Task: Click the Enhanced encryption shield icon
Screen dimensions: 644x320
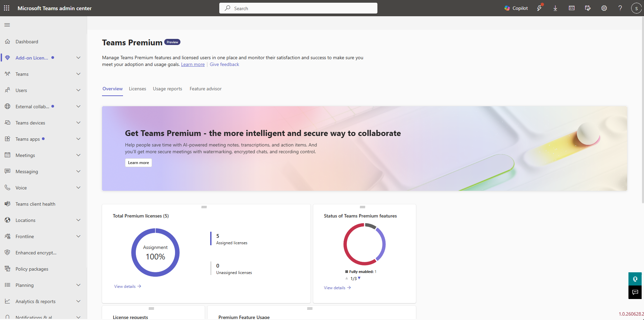Action: (x=7, y=253)
